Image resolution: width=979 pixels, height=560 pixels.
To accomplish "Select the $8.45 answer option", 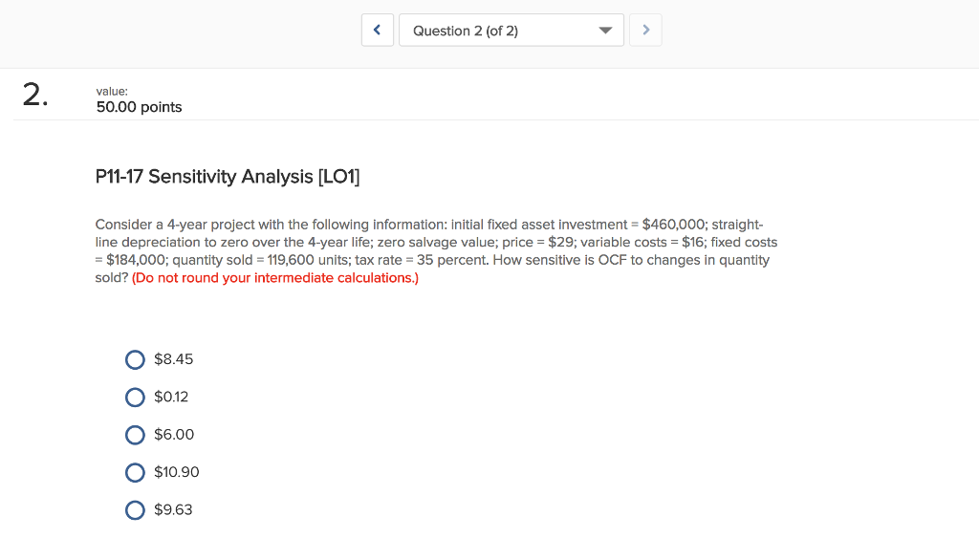I will [x=135, y=359].
